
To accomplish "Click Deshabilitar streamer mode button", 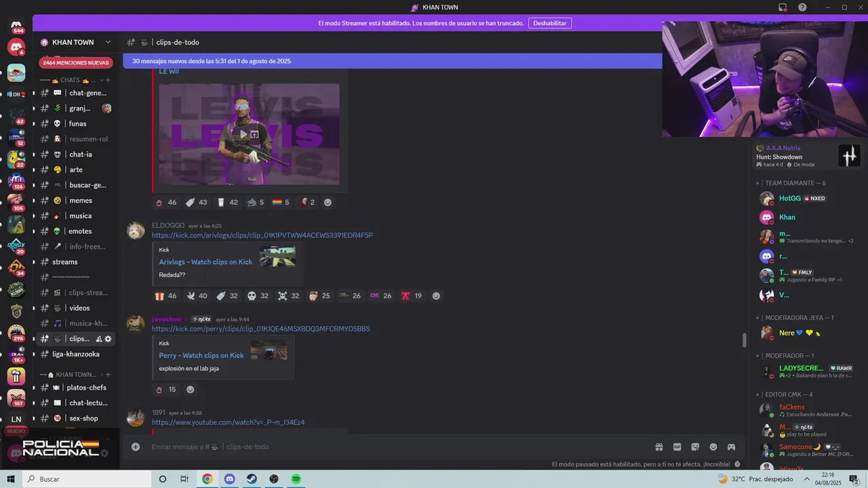I will (x=550, y=23).
